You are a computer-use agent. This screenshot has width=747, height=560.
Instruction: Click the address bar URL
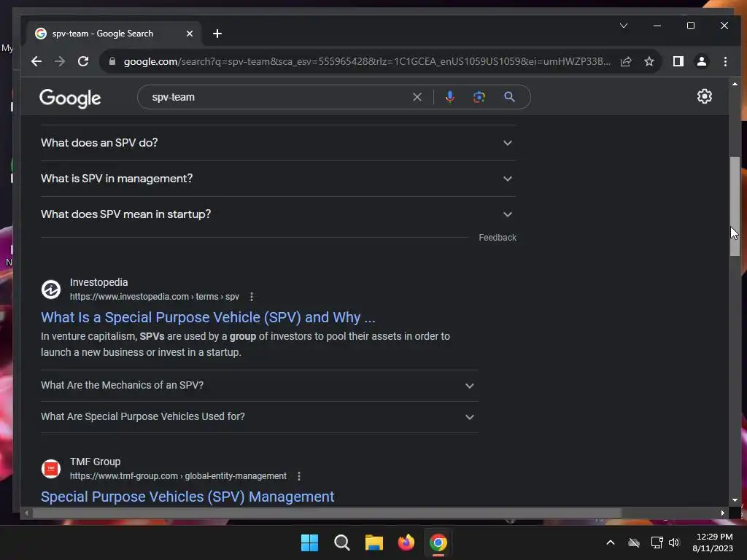[x=367, y=61]
